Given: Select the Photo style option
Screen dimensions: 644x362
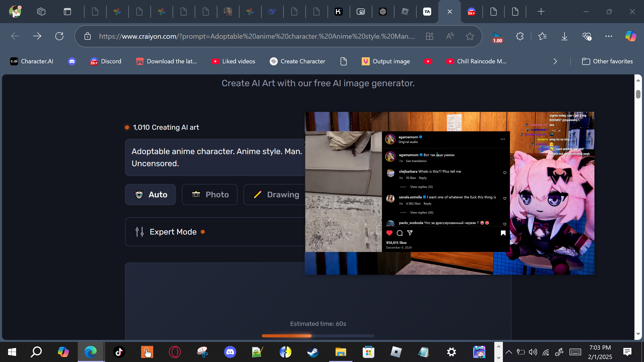Looking at the screenshot, I should (x=210, y=195).
